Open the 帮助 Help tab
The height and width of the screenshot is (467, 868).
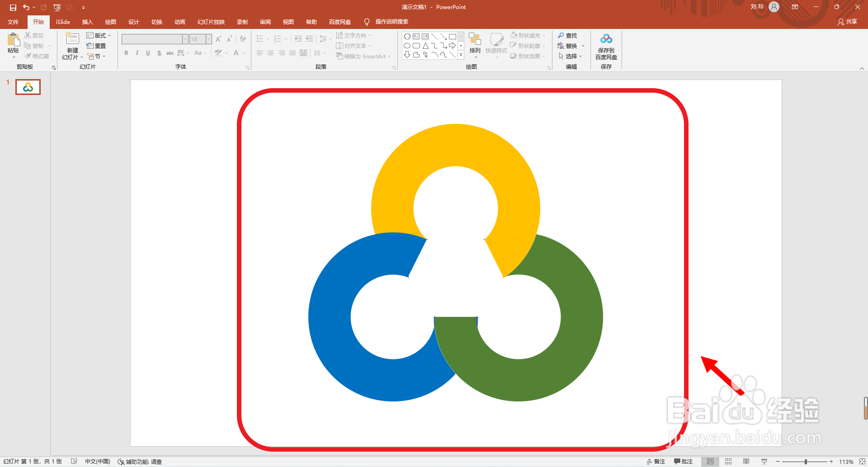click(311, 22)
